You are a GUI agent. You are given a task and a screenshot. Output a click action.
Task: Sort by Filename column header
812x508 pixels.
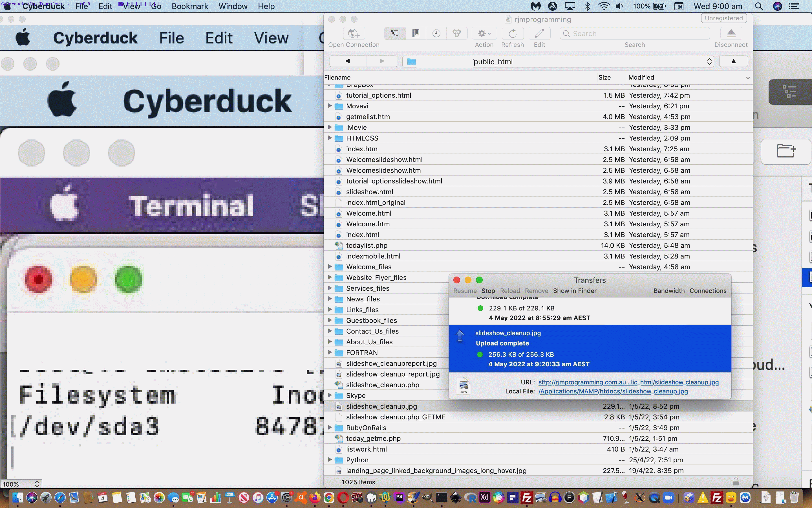(x=460, y=77)
